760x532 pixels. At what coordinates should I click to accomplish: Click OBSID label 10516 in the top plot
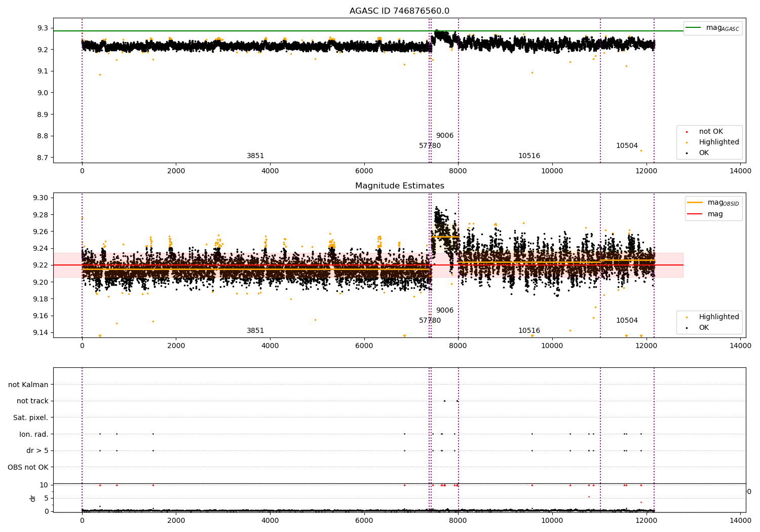pos(529,156)
